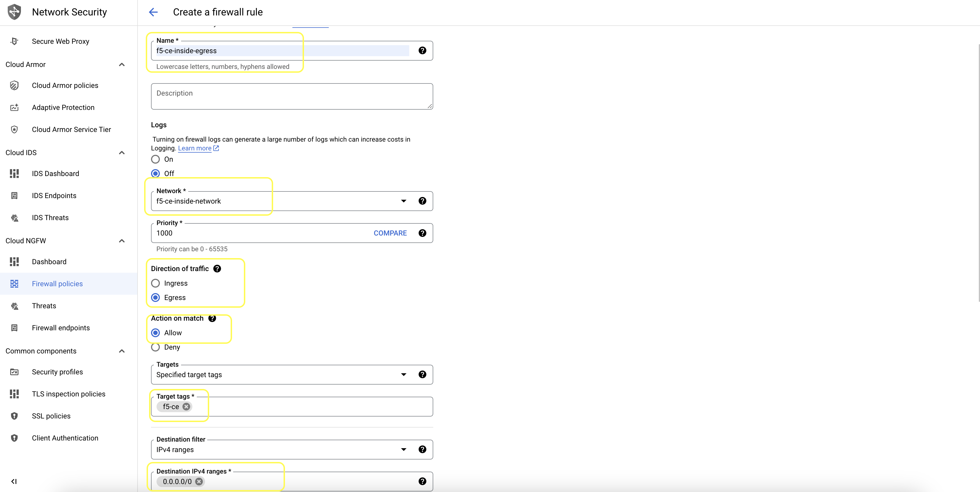Open the Network dropdown

[403, 201]
